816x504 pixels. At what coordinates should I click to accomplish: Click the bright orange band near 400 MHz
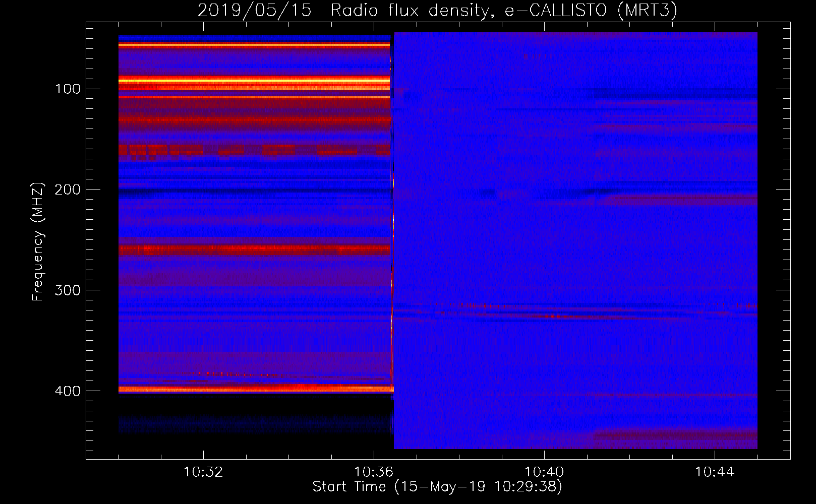pos(256,389)
